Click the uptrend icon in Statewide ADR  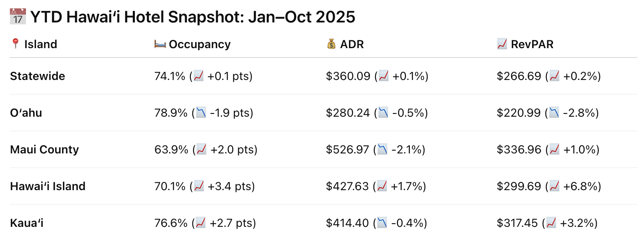(383, 75)
